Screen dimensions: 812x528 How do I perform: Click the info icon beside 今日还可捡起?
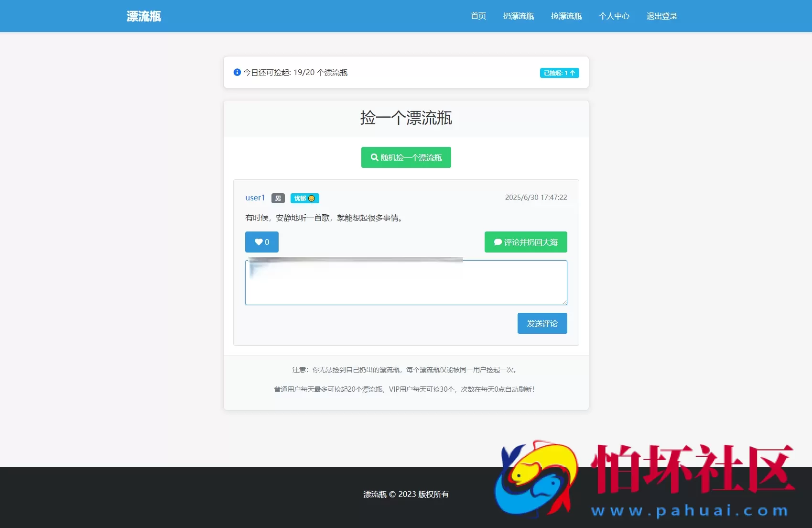pyautogui.click(x=236, y=72)
